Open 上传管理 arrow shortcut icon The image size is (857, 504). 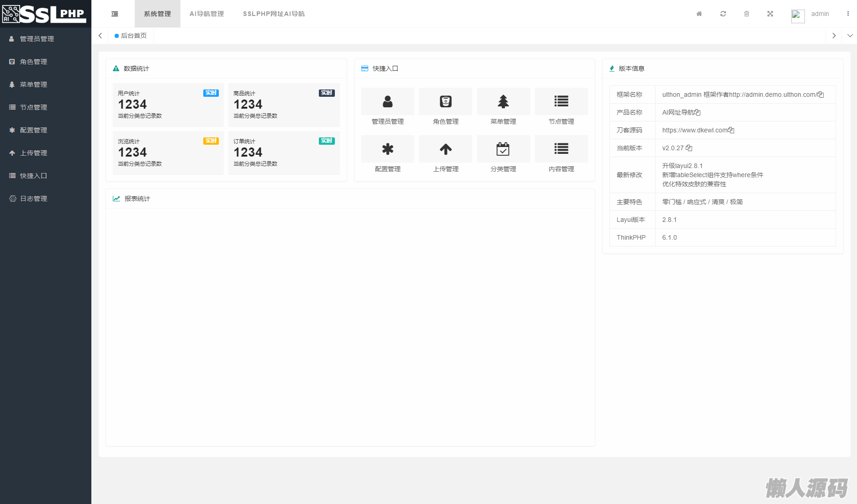coord(445,149)
